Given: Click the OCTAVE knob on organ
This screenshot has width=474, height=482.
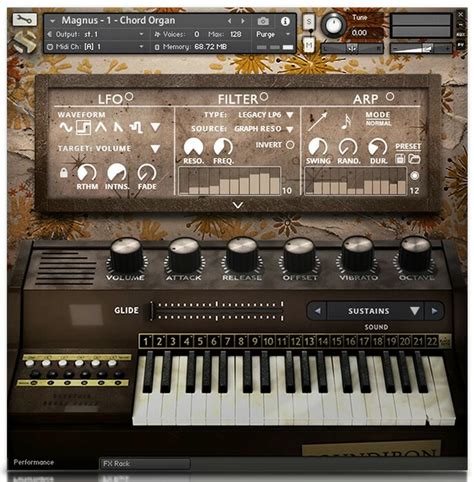Looking at the screenshot, I should 415,256.
